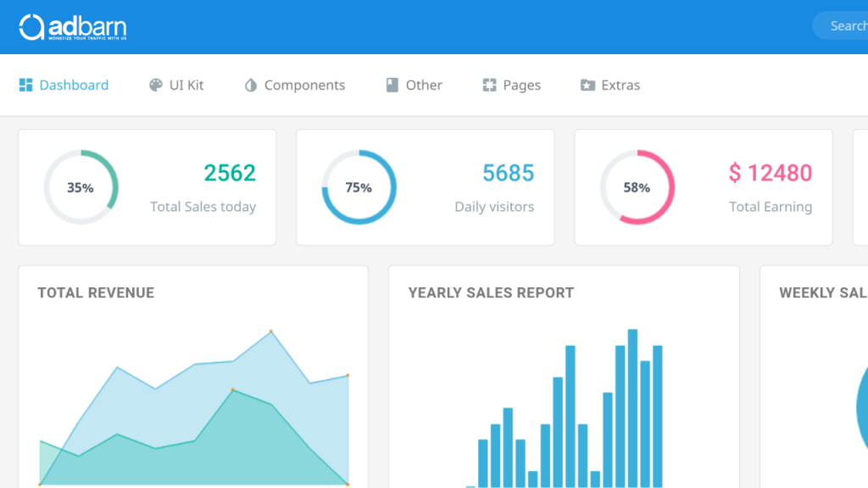868x488 pixels.
Task: Click the Daily visitors label
Action: [x=494, y=207]
